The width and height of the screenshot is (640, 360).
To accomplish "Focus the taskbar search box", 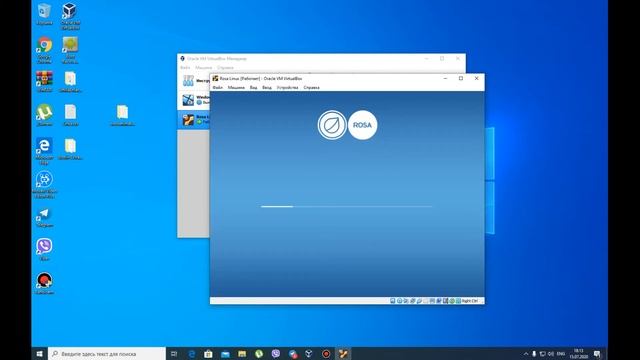I will (107, 353).
